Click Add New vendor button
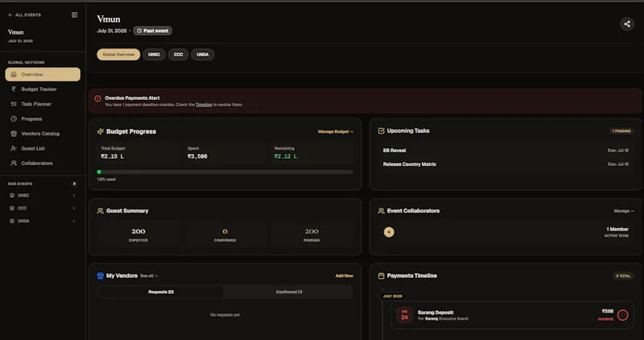This screenshot has width=644, height=340. click(345, 276)
